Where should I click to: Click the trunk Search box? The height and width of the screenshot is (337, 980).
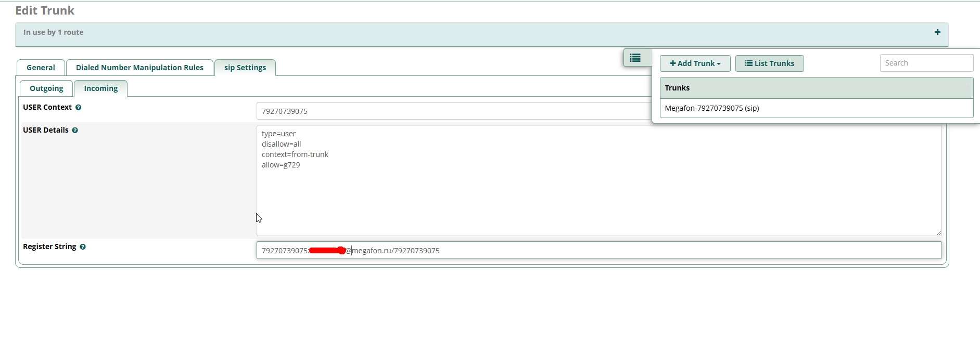point(926,63)
